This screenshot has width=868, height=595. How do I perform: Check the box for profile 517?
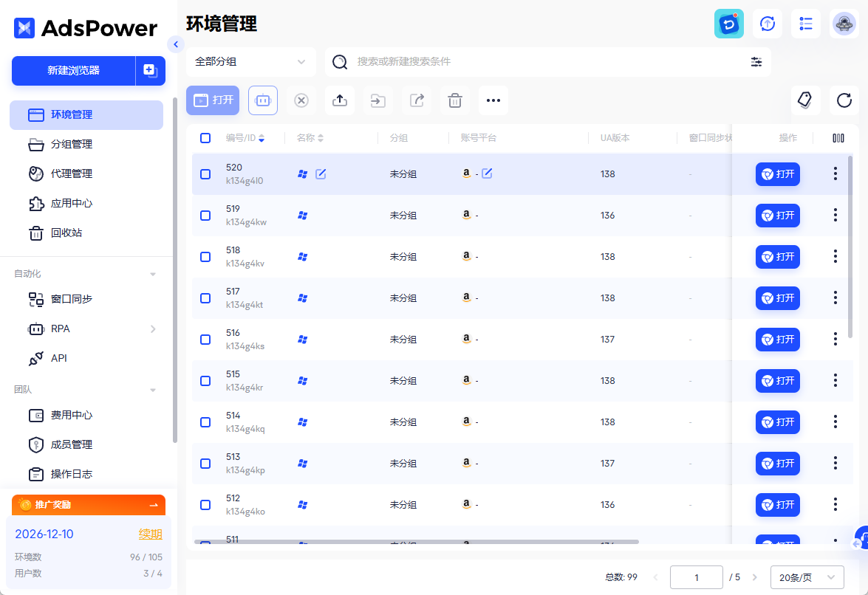[x=205, y=298]
